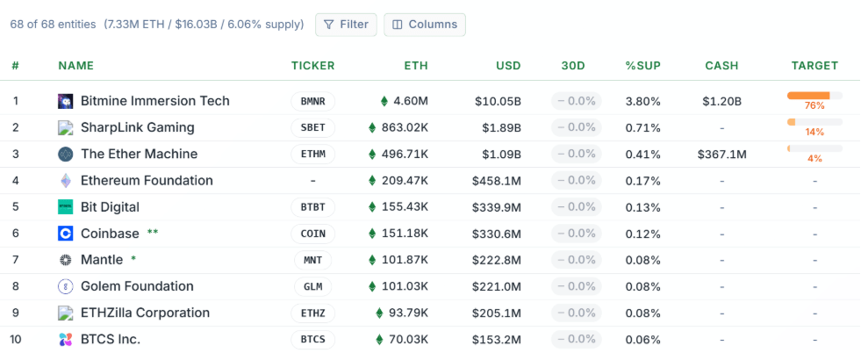Click the Bitmine Immersion Tech logo icon
The image size is (868, 353).
65,101
